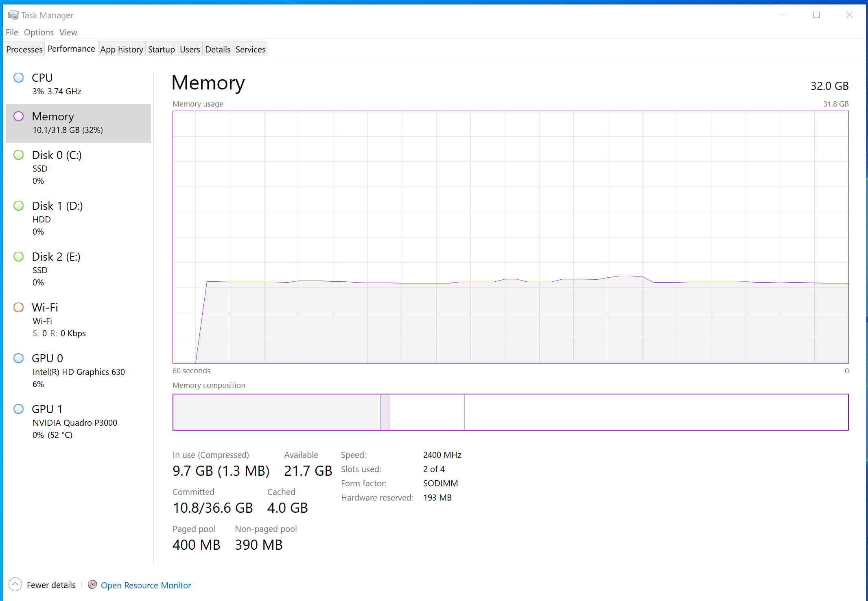Click the GPU 0 blue circle icon

(x=19, y=358)
